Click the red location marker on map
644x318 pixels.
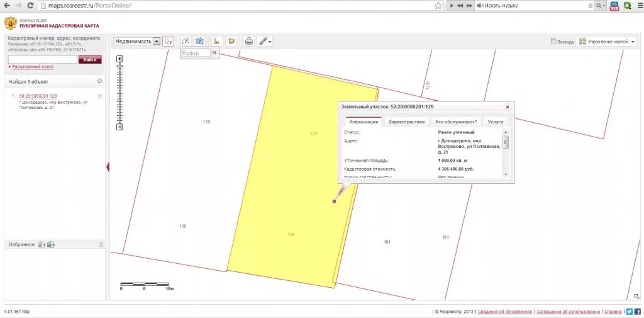click(x=335, y=201)
